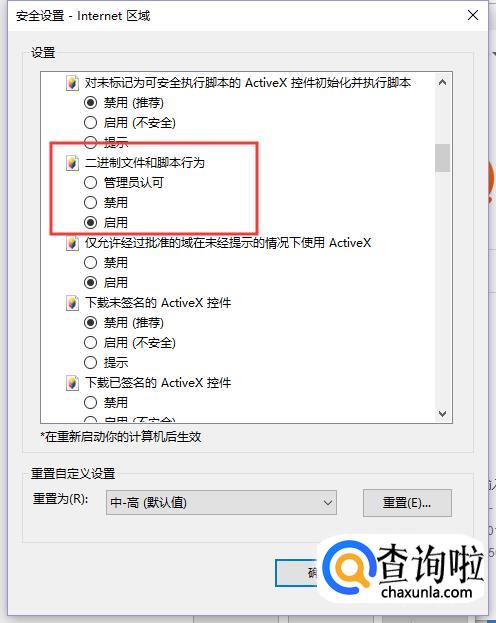Screen dimensions: 496x623
Task: Click the shield icon beside 对未标记为可安全执行脚本 setting
Action: (72, 83)
